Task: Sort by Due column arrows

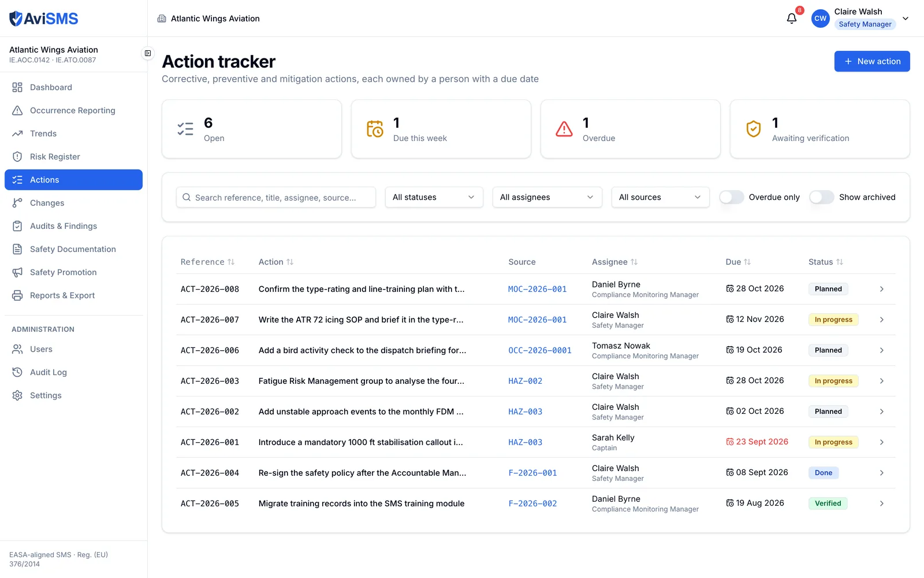Action: 747,262
